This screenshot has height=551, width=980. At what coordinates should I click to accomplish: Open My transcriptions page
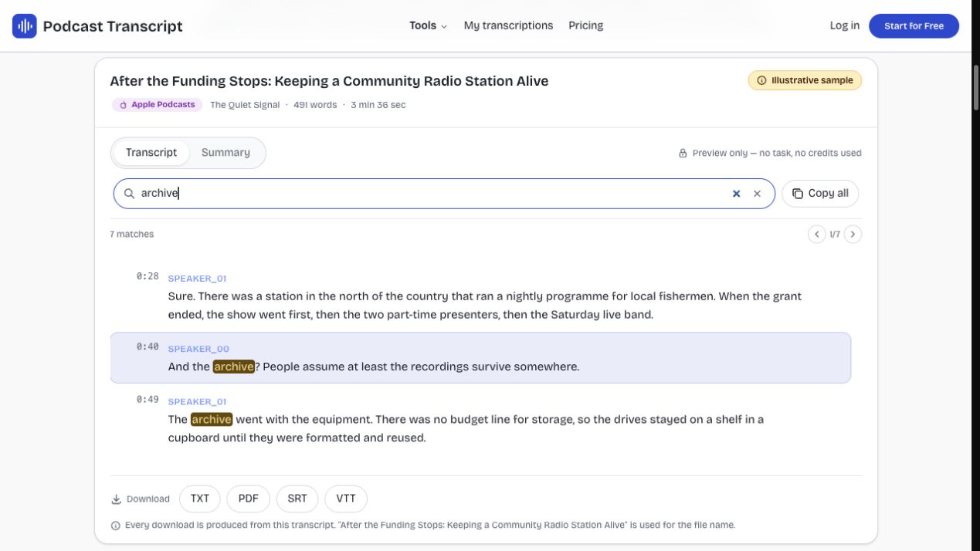point(508,25)
